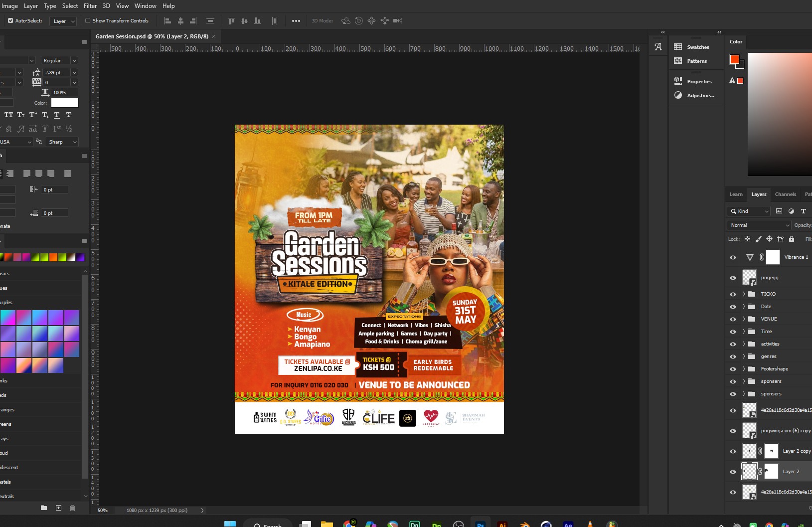Click the 3D slide icon

[384, 21]
